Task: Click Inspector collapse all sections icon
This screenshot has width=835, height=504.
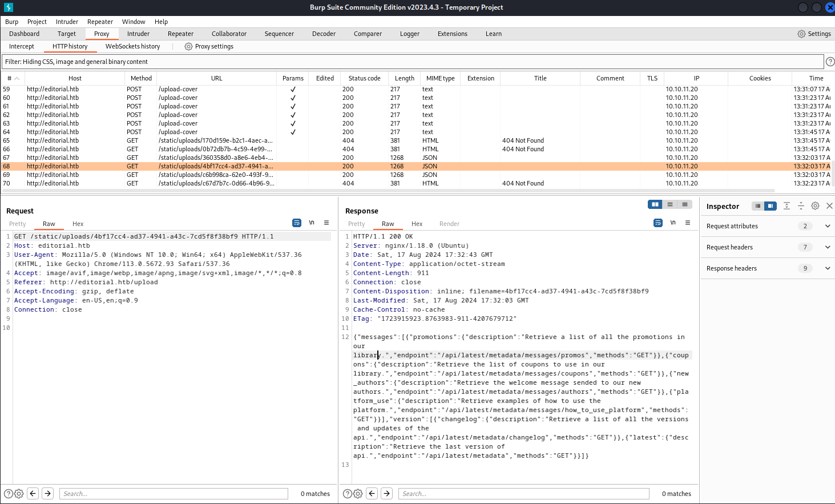Action: pos(801,206)
